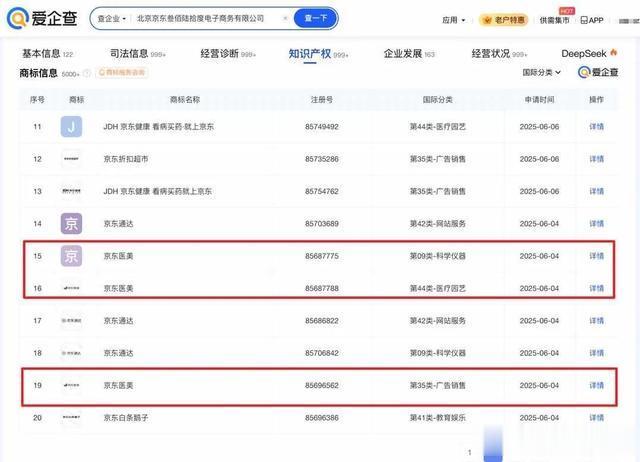
Task: Open 详情 for registration 85703689
Action: click(596, 224)
